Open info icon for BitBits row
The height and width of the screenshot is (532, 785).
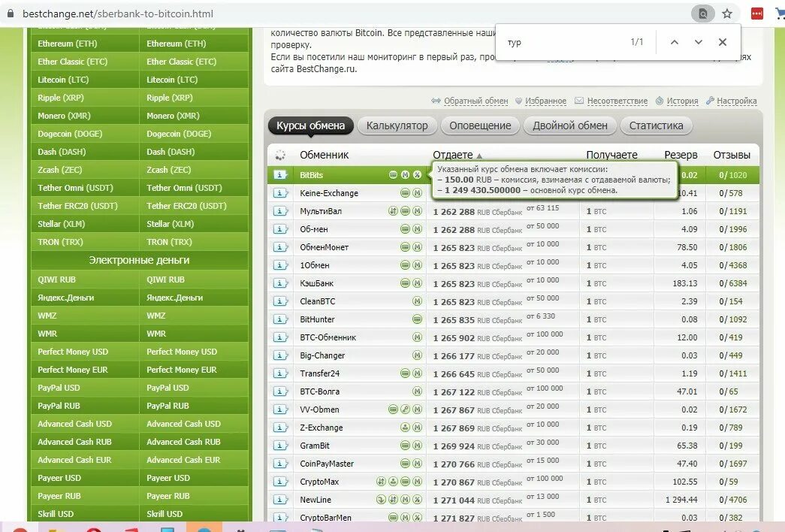tap(280, 175)
